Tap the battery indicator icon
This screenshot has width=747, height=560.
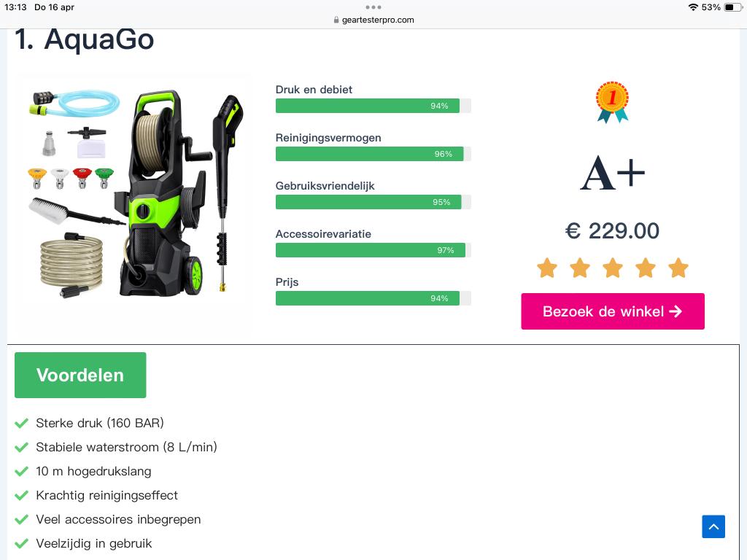pyautogui.click(x=732, y=7)
